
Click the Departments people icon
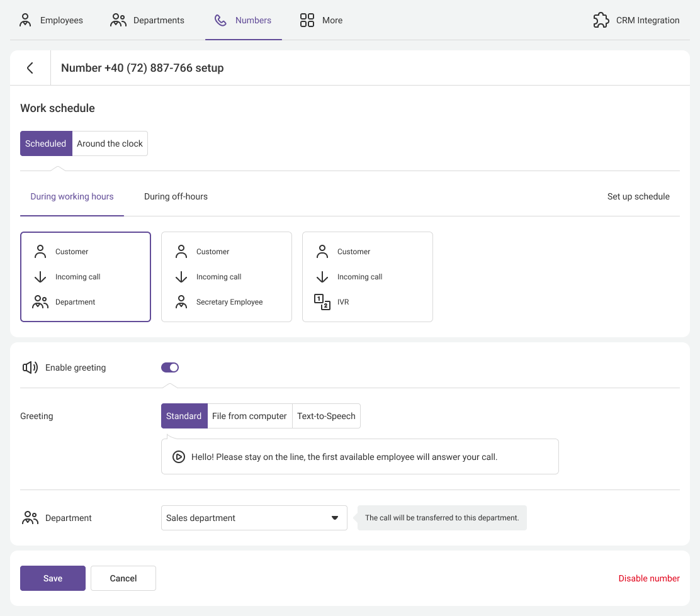(118, 20)
